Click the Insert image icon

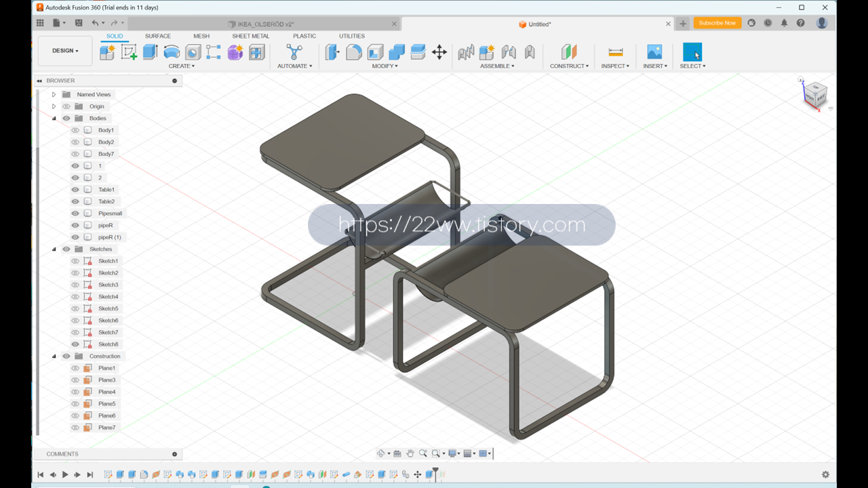click(x=654, y=52)
